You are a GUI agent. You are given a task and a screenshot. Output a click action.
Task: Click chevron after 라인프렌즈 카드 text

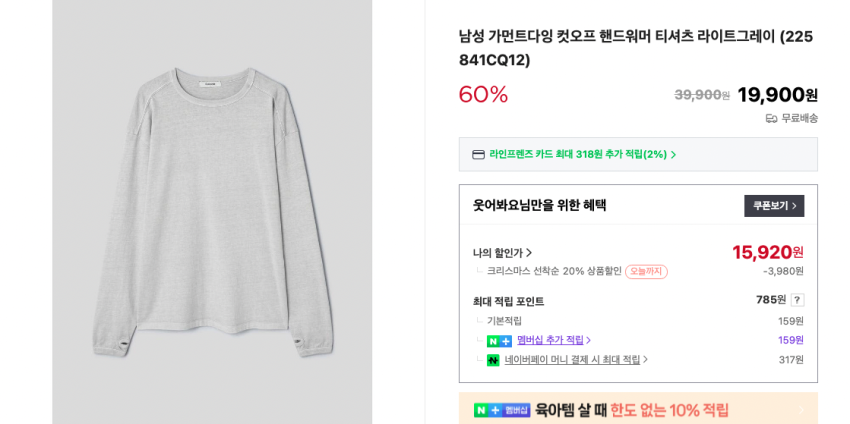point(674,155)
